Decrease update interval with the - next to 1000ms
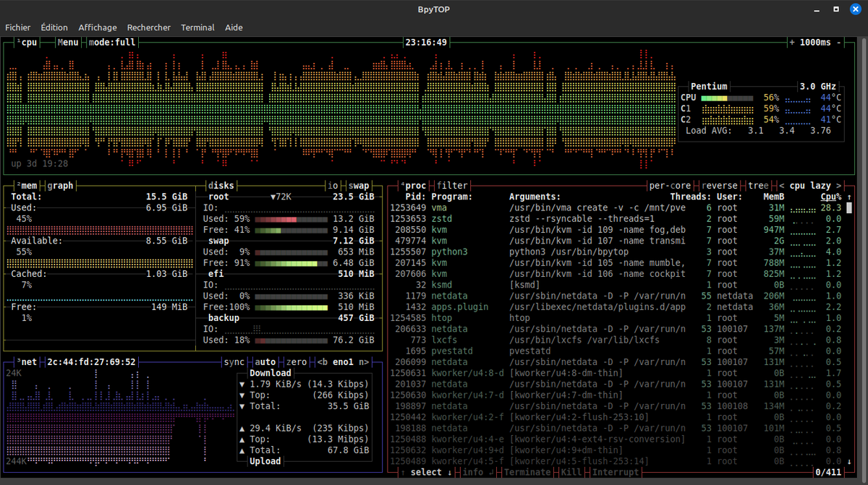868x485 pixels. [x=838, y=43]
